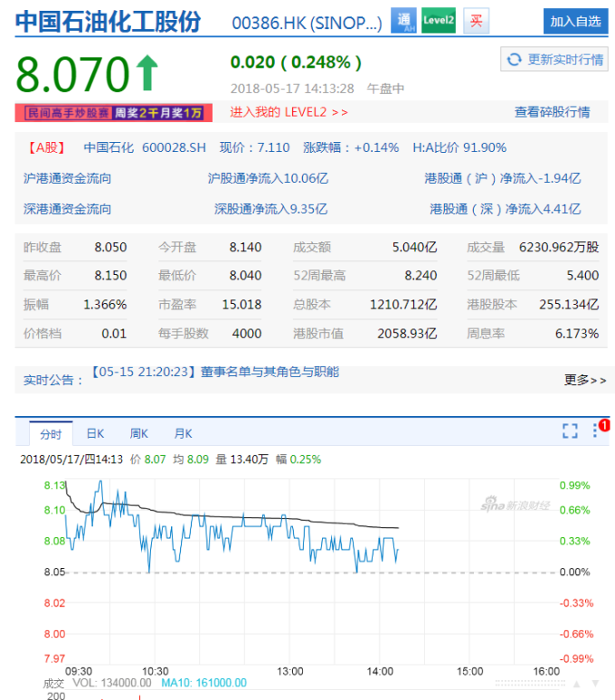
Task: Click the 加入自选 button
Action: click(x=575, y=21)
